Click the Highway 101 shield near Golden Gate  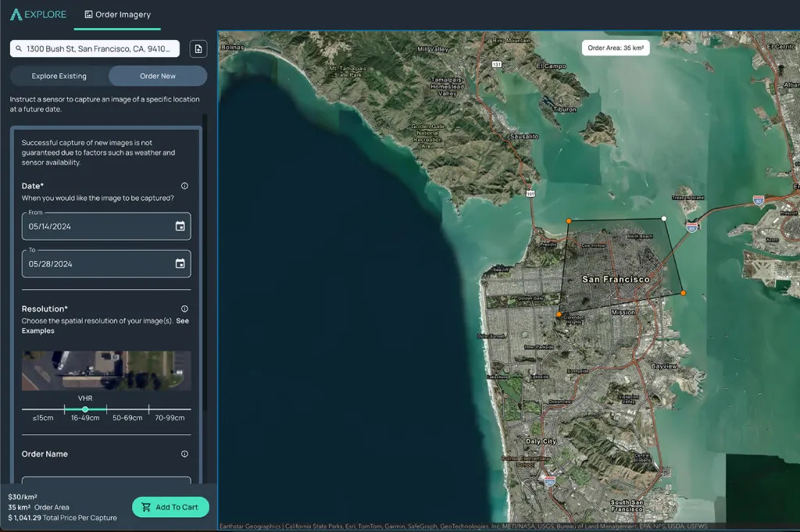click(x=530, y=194)
